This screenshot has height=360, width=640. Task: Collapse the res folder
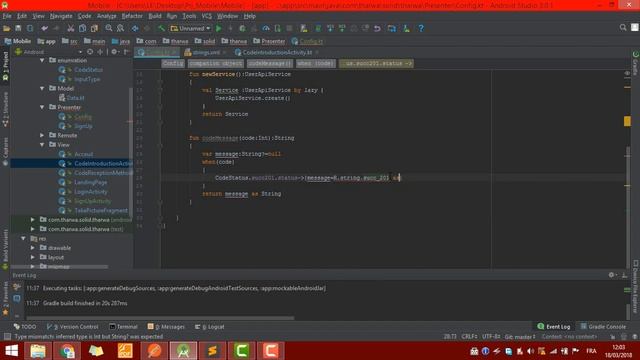23,238
